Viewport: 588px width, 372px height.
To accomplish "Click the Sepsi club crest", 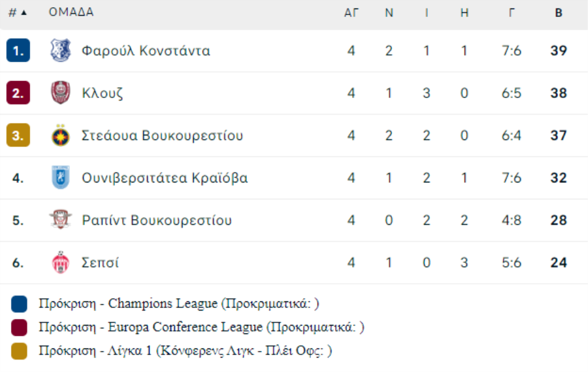I will (x=60, y=263).
